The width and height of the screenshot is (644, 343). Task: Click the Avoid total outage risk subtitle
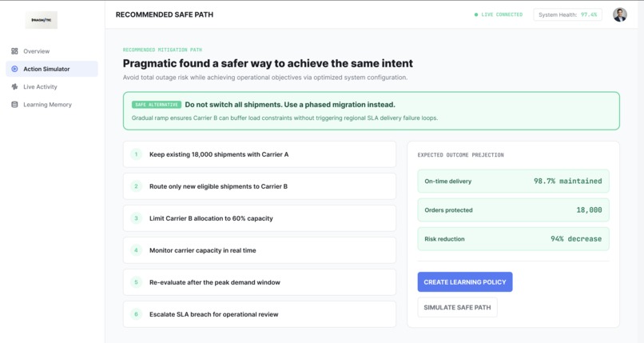265,78
